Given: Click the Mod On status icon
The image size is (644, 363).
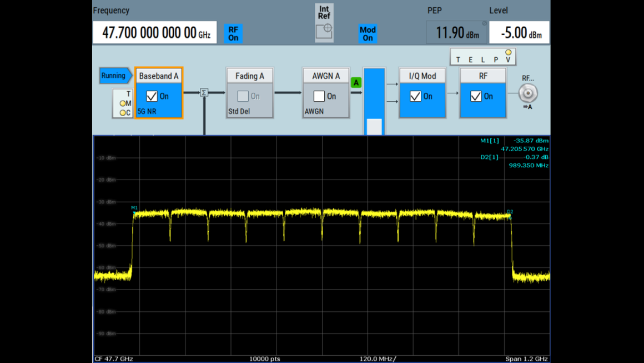Looking at the screenshot, I should (368, 34).
